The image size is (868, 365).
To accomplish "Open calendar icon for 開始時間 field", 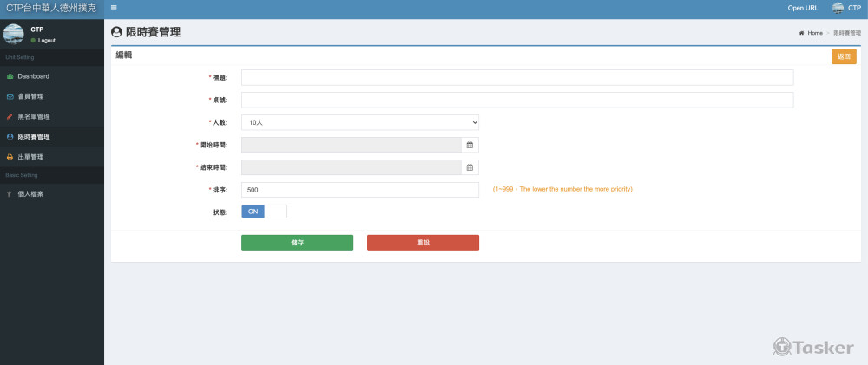I will point(470,145).
